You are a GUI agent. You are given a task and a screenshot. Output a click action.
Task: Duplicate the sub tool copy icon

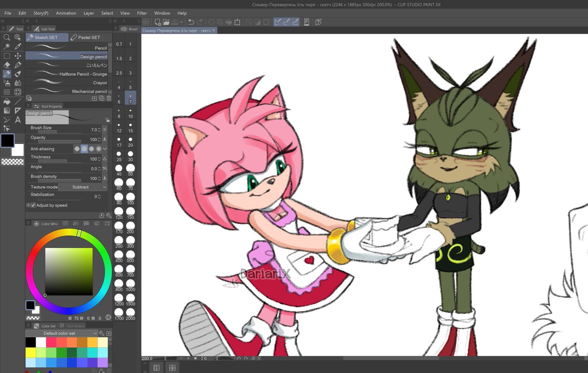(101, 98)
